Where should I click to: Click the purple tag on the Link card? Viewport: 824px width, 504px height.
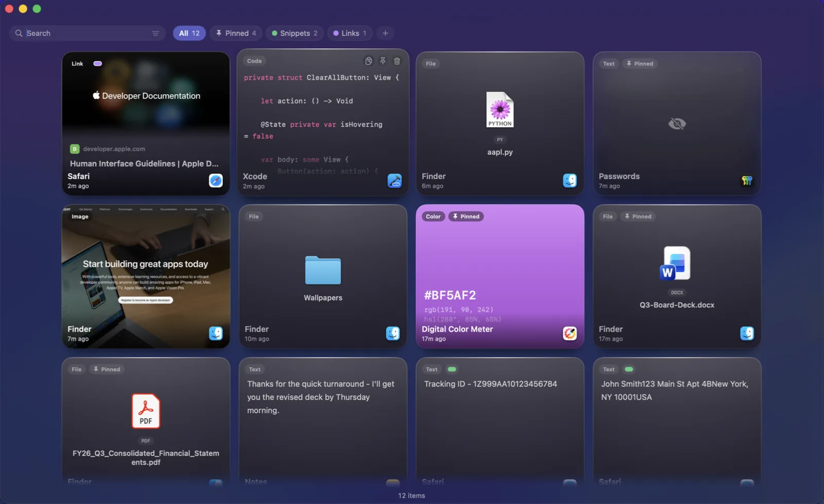(x=97, y=64)
